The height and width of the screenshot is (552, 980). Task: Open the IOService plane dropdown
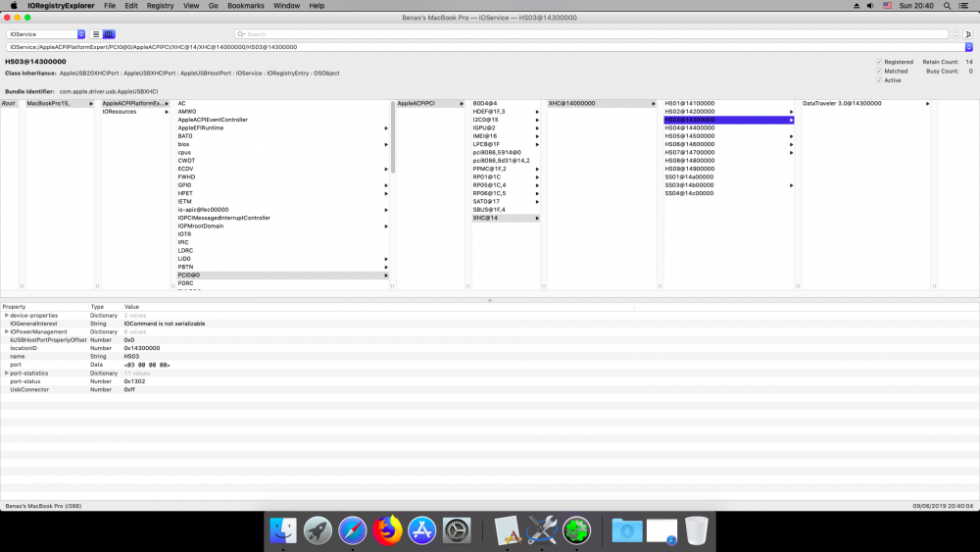click(46, 34)
